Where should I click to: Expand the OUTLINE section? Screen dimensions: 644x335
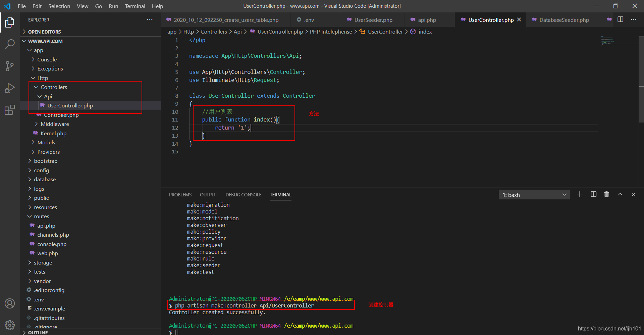pos(90,332)
